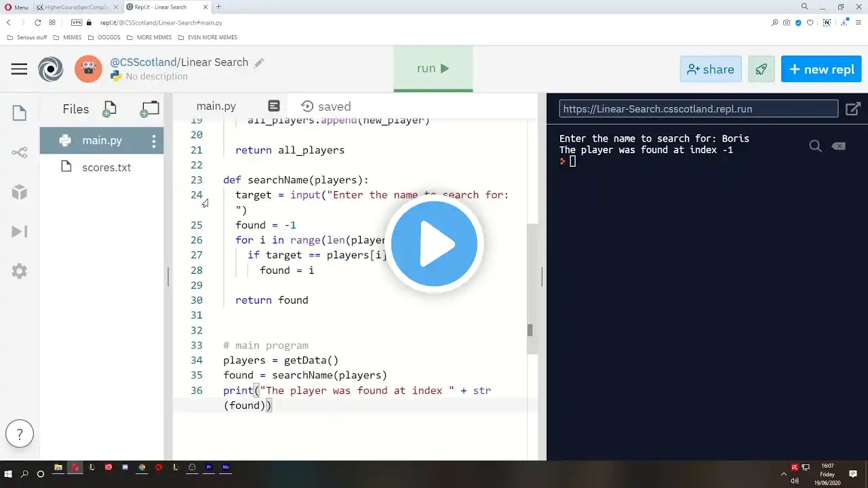Open the help question mark button
Viewport: 868px width, 488px height.
pos(20,434)
